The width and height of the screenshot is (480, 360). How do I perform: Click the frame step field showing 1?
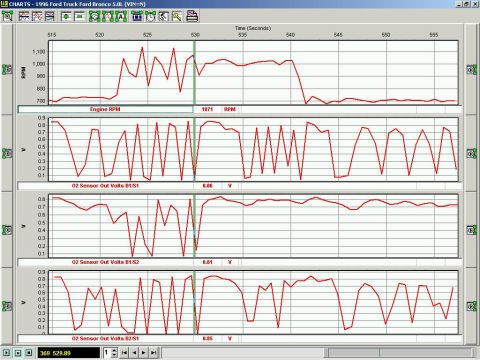coord(107,352)
